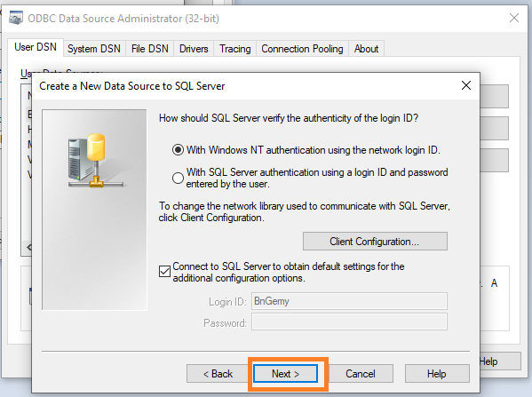Switch to the System DSN tab

94,49
